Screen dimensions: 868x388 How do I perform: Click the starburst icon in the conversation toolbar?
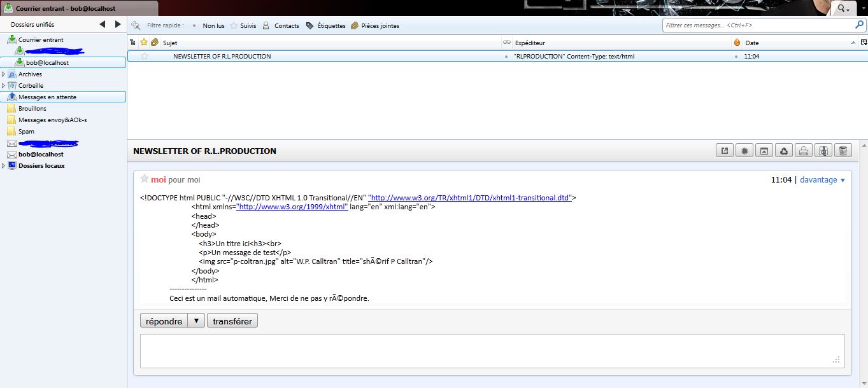[x=744, y=151]
